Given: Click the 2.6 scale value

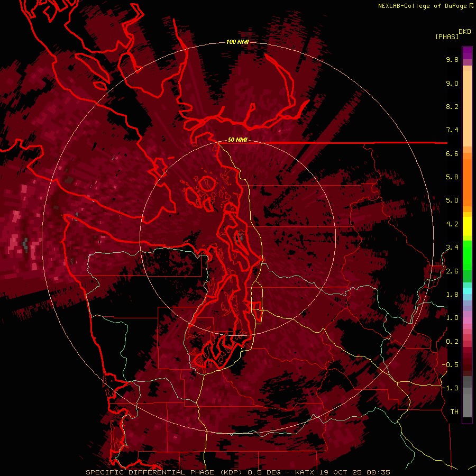Looking at the screenshot, I should pos(452,271).
